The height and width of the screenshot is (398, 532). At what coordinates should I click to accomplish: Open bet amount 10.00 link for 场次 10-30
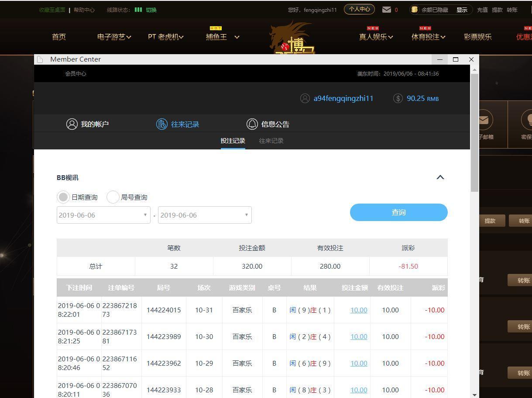pyautogui.click(x=359, y=336)
